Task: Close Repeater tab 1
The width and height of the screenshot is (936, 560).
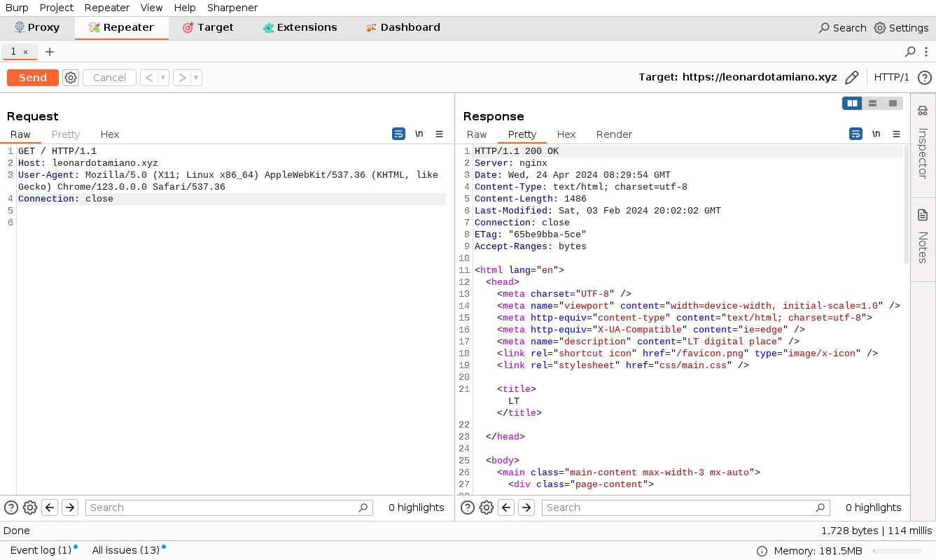Action: (26, 52)
